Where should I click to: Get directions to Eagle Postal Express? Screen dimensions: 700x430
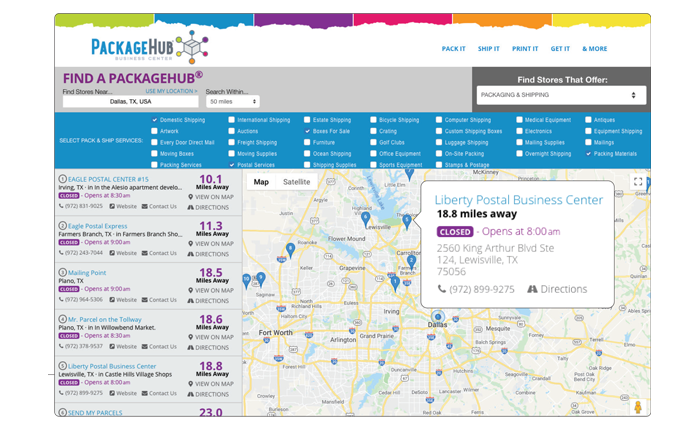[208, 254]
